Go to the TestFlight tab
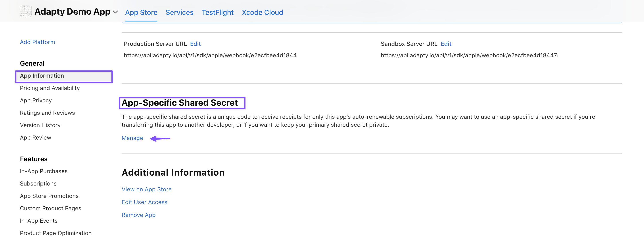 (x=217, y=13)
